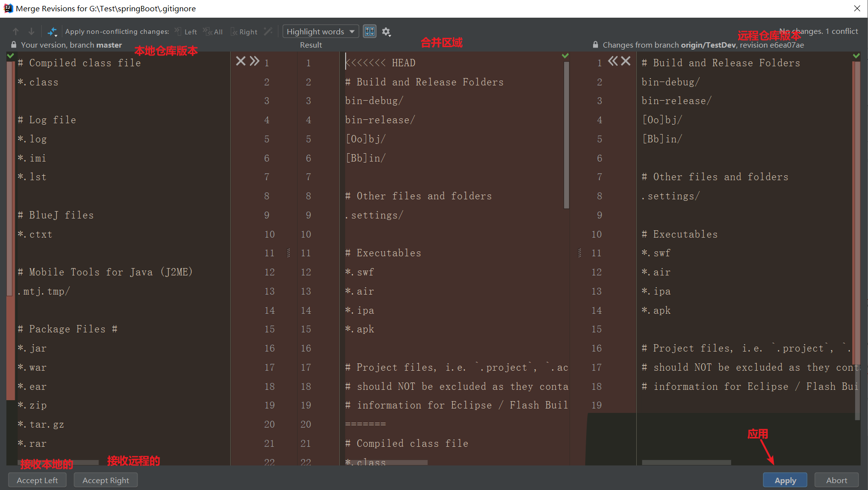The image size is (868, 490).
Task: Click the Accept Right button
Action: pyautogui.click(x=105, y=480)
